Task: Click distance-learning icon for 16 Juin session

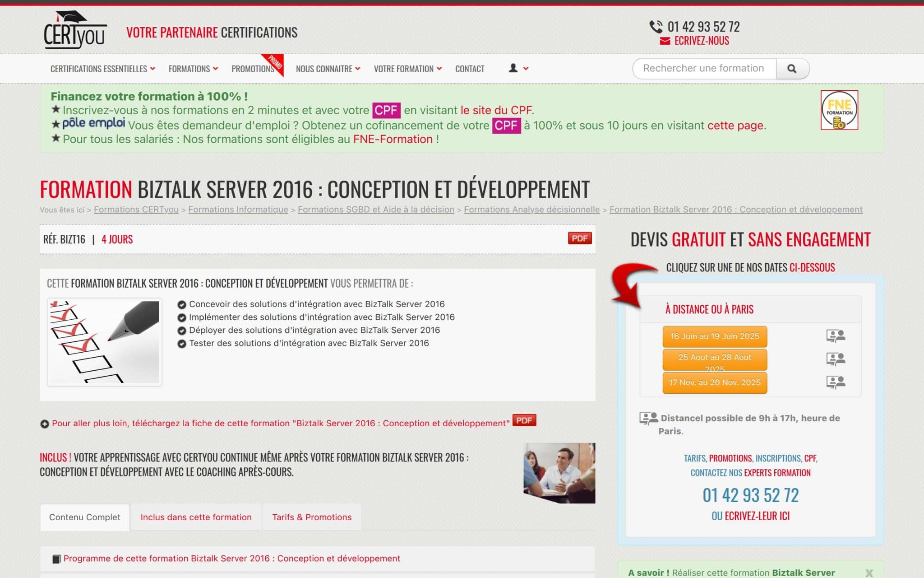Action: click(836, 336)
